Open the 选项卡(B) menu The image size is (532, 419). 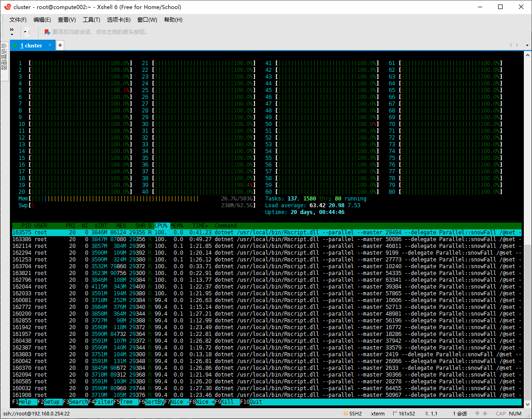[118, 20]
